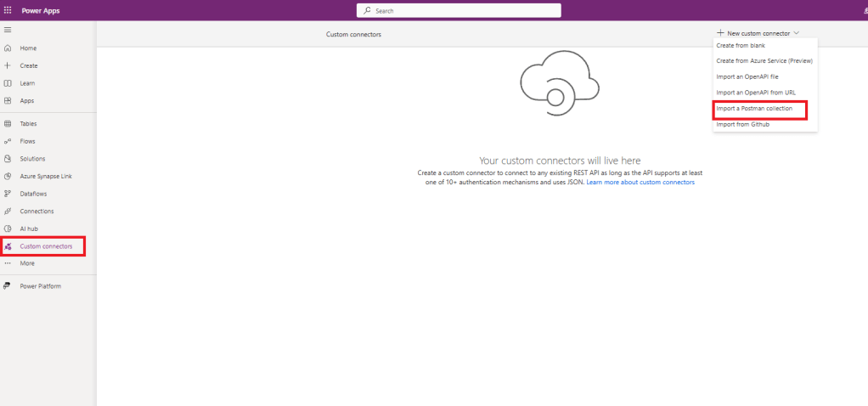Click the Azure Synapse Link icon
868x406 pixels.
8,176
